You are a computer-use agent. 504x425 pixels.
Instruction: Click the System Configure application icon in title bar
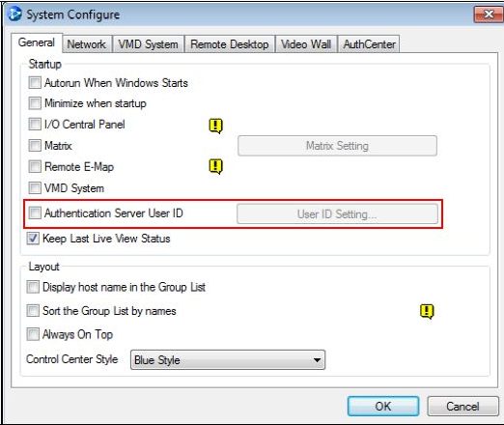(x=14, y=14)
